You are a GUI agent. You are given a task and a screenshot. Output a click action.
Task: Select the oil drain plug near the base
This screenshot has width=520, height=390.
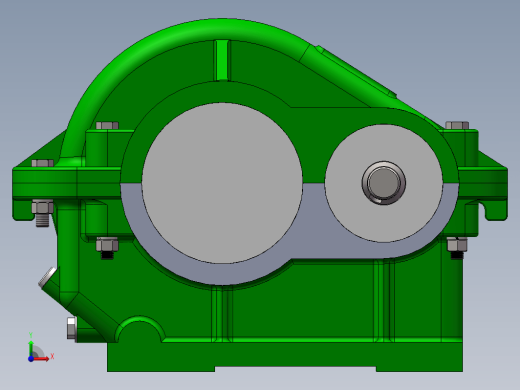72,329
